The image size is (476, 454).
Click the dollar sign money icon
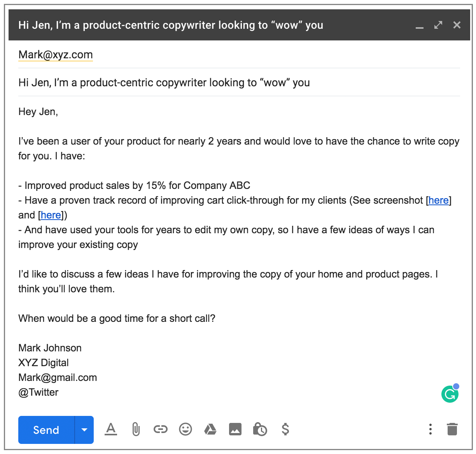click(x=285, y=430)
